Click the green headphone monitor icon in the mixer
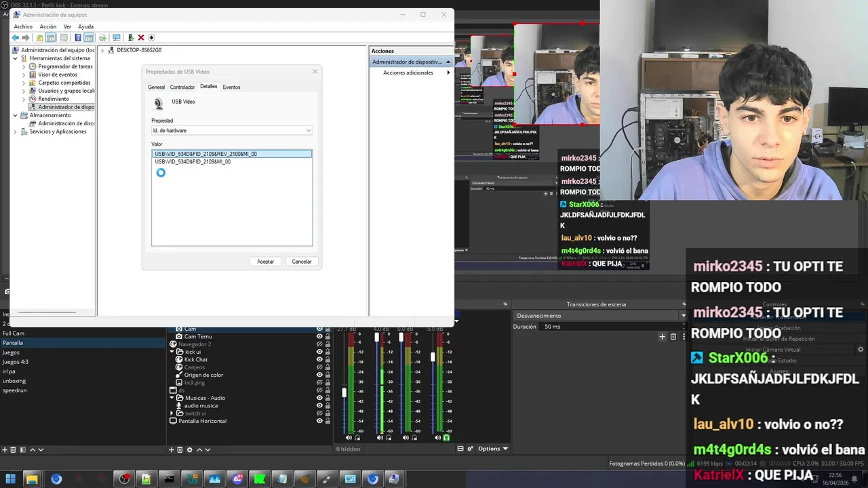This screenshot has height=488, width=868. click(x=446, y=438)
